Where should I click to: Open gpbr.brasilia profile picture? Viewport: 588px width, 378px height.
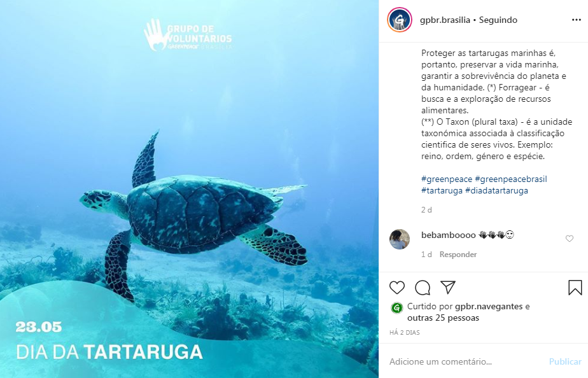tap(400, 20)
